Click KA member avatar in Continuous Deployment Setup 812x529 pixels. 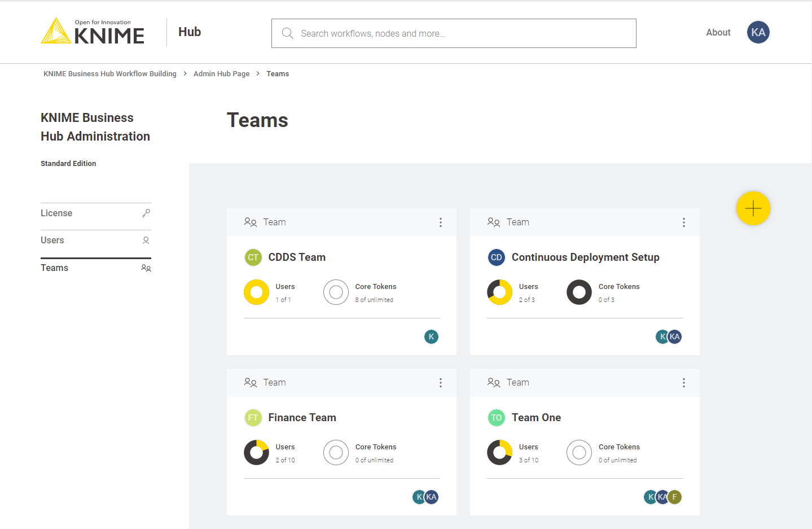(675, 336)
